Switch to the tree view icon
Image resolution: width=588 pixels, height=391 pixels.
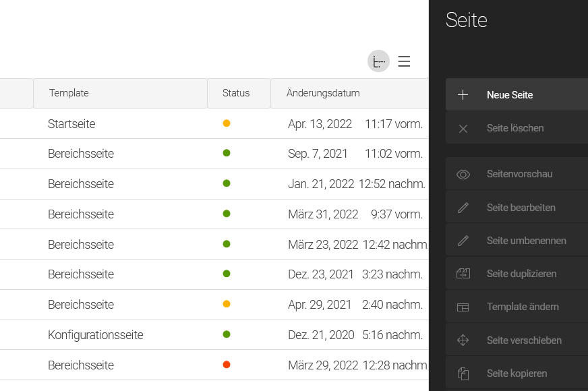pyautogui.click(x=378, y=61)
